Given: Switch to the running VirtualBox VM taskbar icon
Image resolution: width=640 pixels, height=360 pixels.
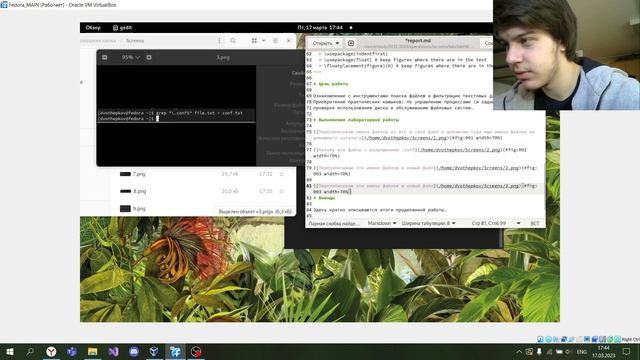Looking at the screenshot, I should (176, 351).
